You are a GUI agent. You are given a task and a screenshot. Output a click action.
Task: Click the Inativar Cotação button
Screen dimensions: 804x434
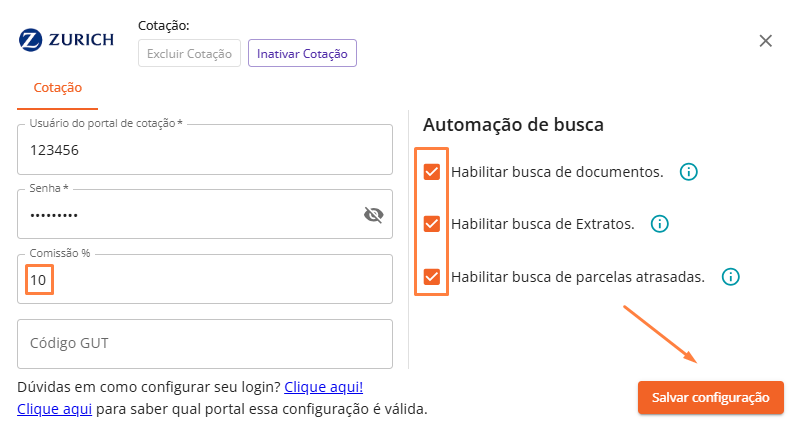[302, 53]
